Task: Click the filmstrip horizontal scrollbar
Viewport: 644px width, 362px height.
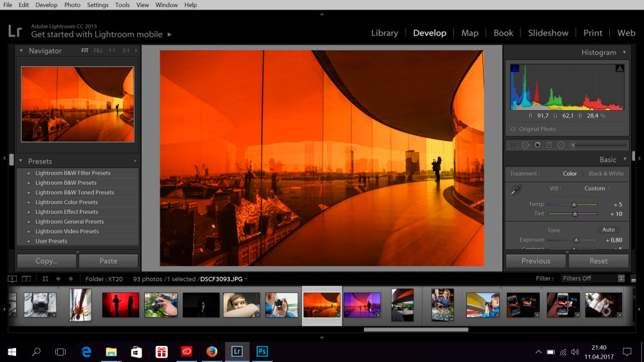Action: click(415, 330)
